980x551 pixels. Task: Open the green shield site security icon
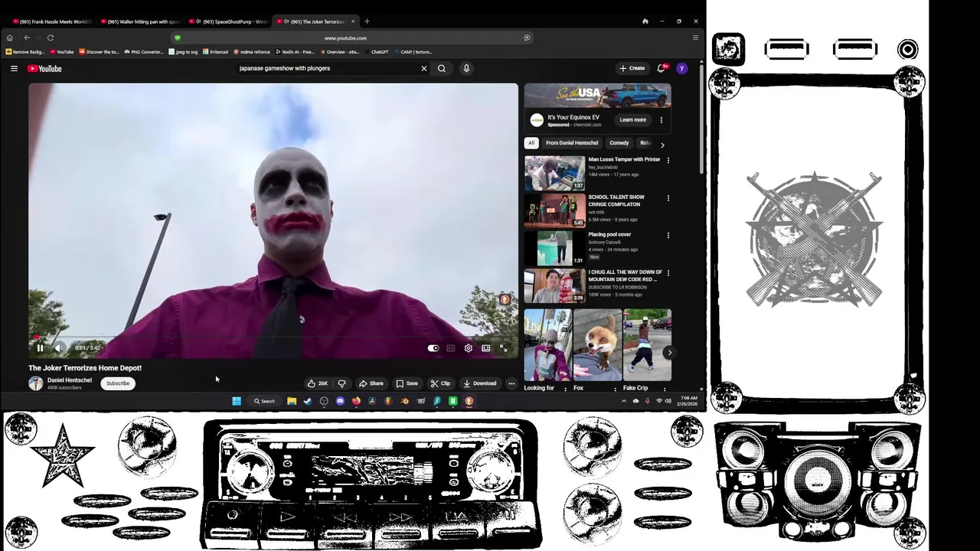178,37
